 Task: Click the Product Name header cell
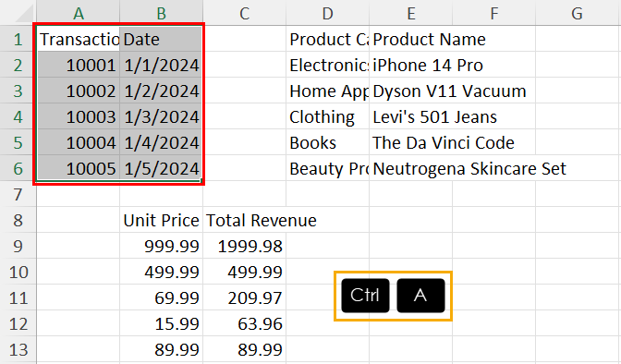pyautogui.click(x=410, y=39)
